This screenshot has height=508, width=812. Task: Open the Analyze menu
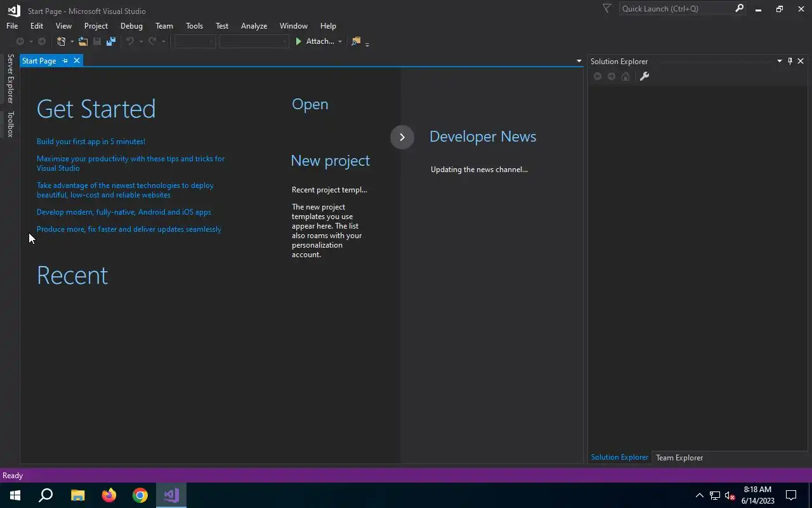pyautogui.click(x=254, y=26)
